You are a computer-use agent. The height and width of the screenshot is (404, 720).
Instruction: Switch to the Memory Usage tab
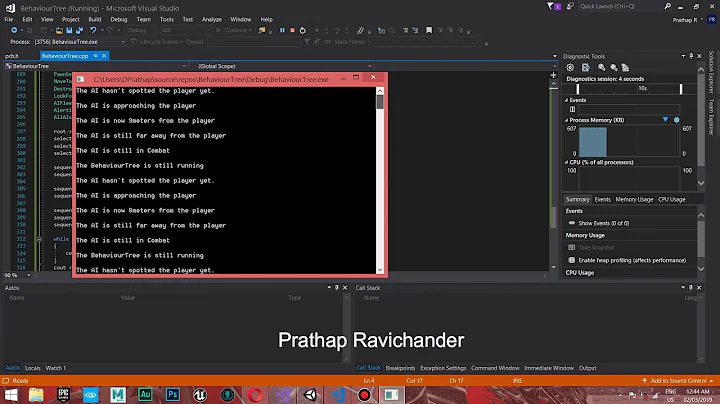coord(634,199)
